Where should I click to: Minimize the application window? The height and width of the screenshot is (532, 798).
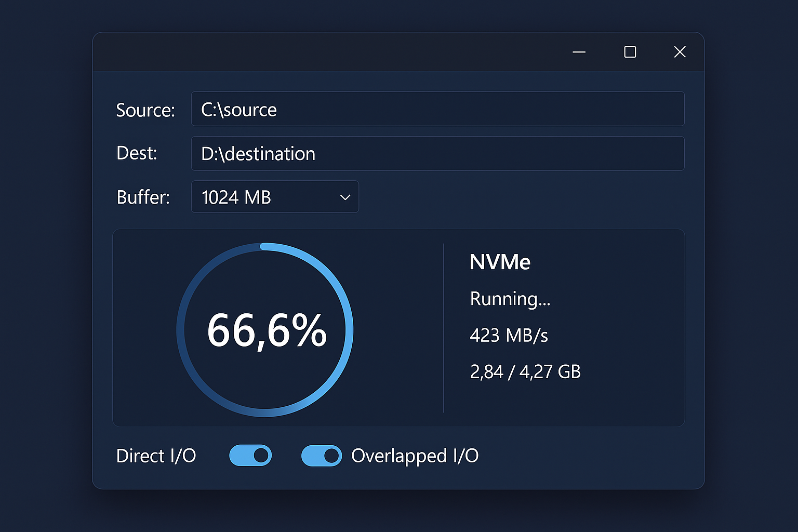579,52
